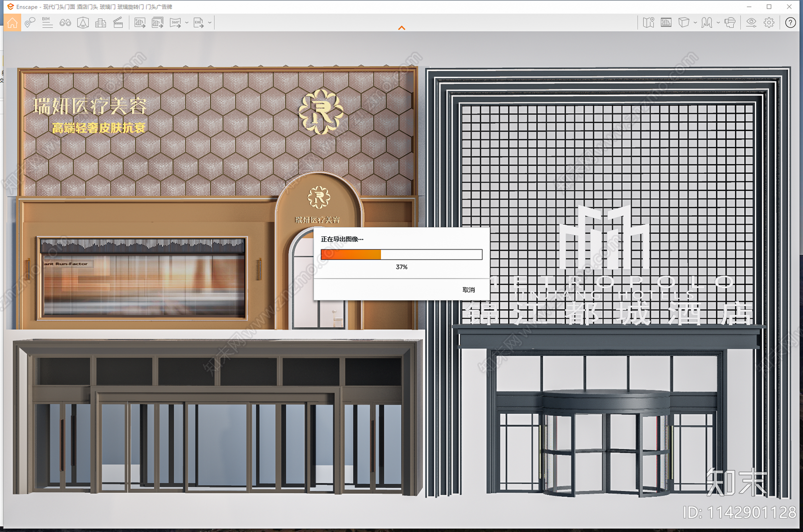The width and height of the screenshot is (803, 532).
Task: Minimize the Enscape window
Action: click(749, 7)
